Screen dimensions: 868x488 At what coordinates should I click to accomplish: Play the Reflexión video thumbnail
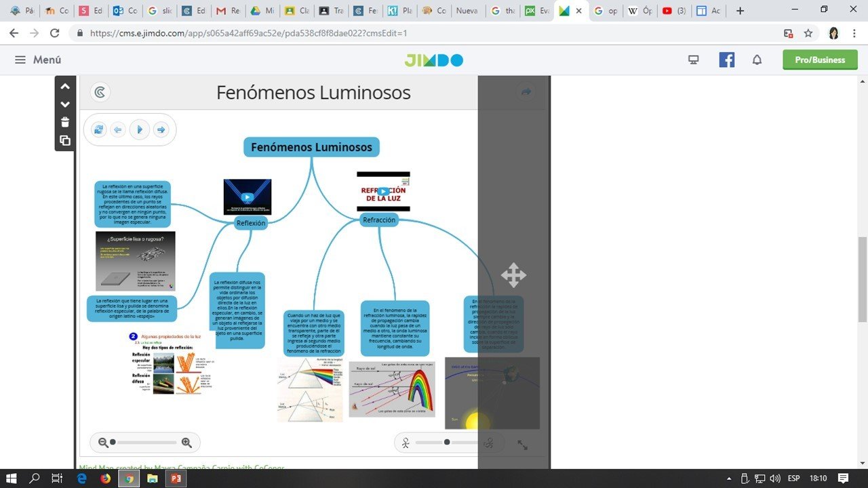pyautogui.click(x=248, y=197)
